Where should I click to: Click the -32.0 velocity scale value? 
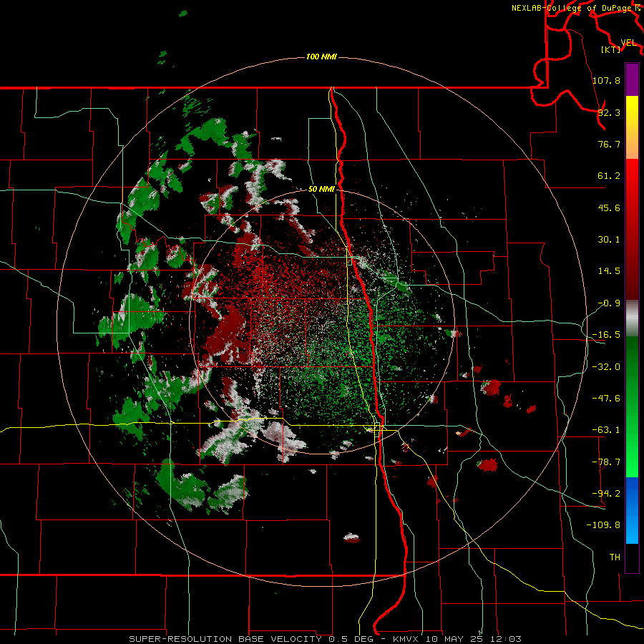(606, 367)
